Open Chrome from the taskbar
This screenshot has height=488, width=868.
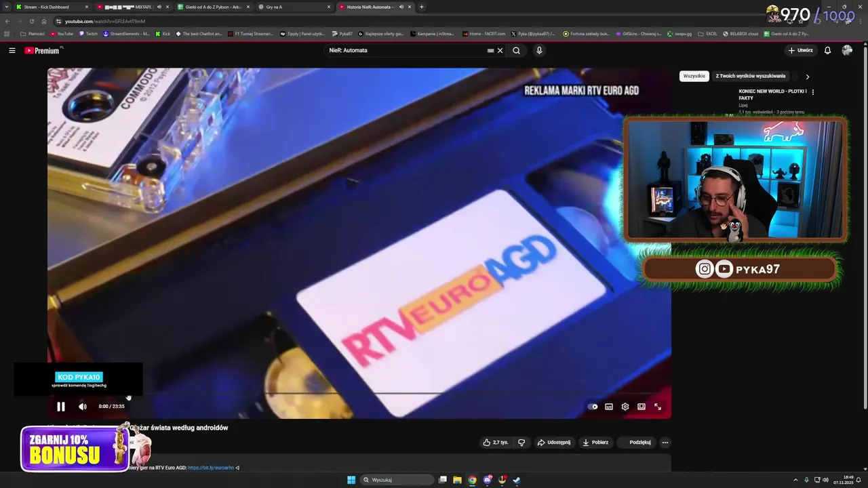[x=472, y=480]
